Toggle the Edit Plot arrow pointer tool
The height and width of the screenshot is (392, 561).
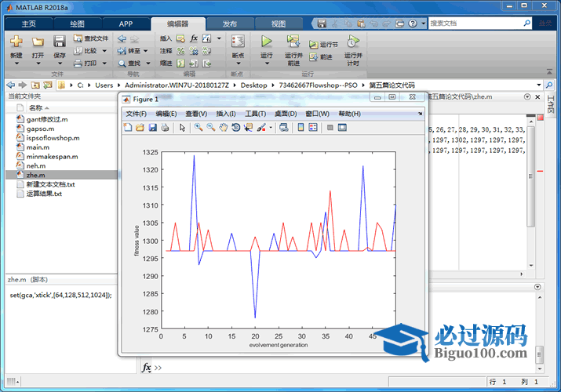(182, 128)
